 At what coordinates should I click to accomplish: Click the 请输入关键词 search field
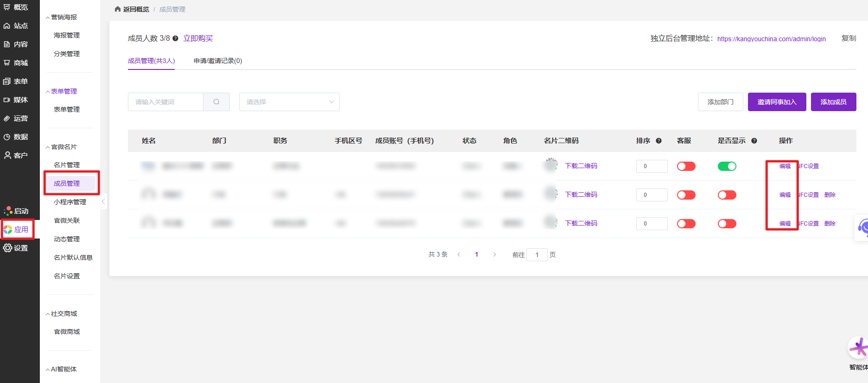coord(165,102)
